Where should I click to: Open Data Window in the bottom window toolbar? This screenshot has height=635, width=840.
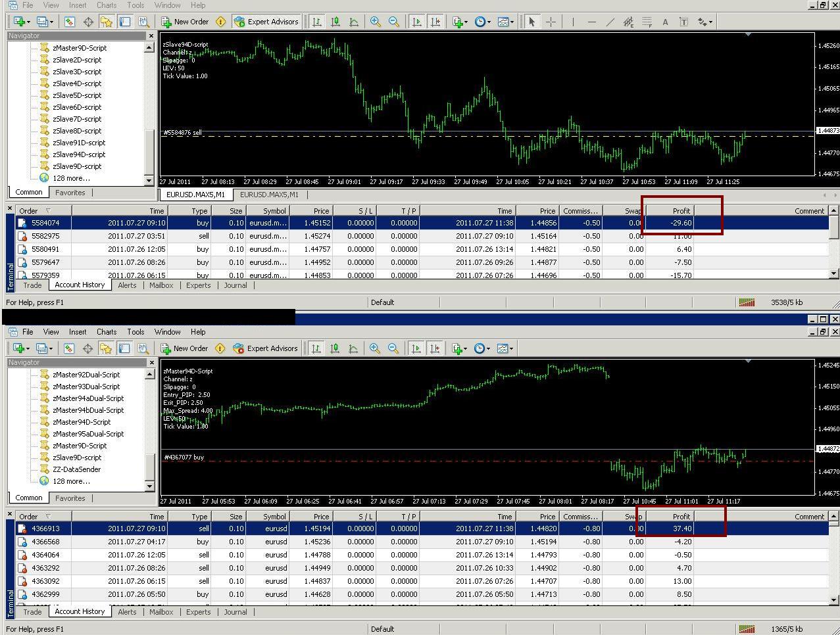(87, 348)
